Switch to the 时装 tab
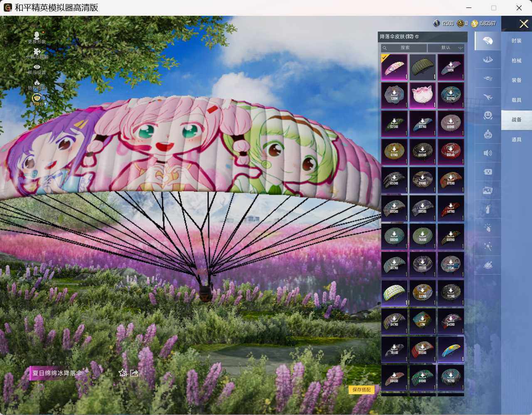The image size is (532, 415). [x=517, y=41]
